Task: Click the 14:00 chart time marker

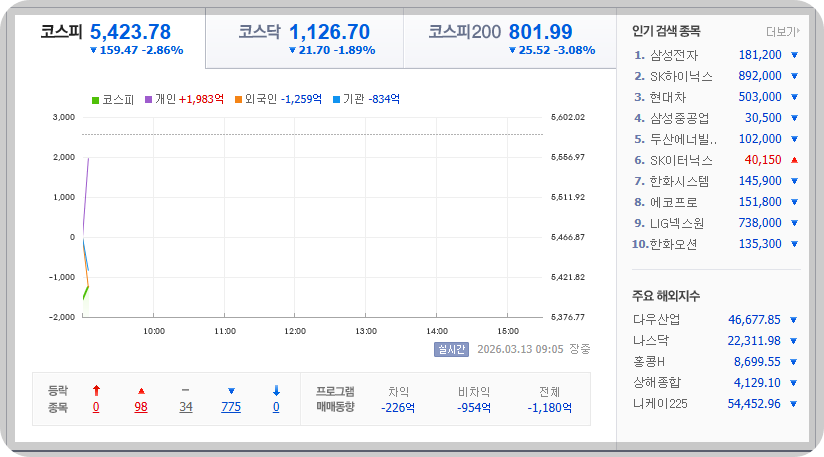Action: click(x=437, y=331)
